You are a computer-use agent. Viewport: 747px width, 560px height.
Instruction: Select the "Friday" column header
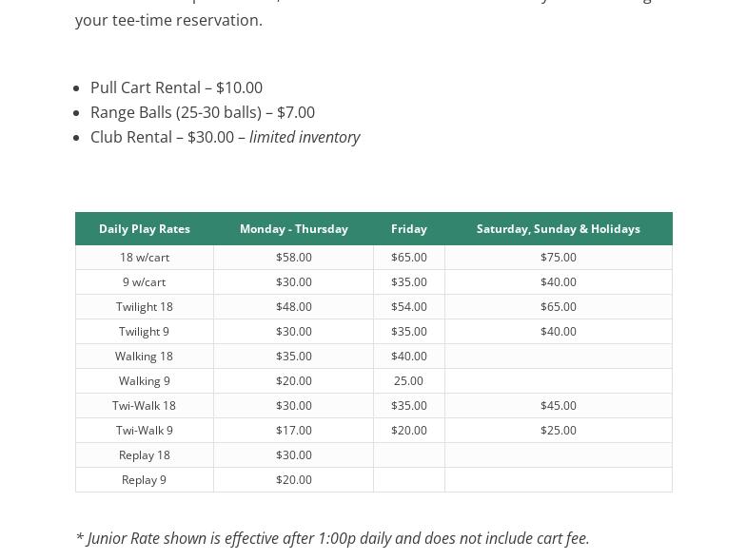(x=408, y=229)
